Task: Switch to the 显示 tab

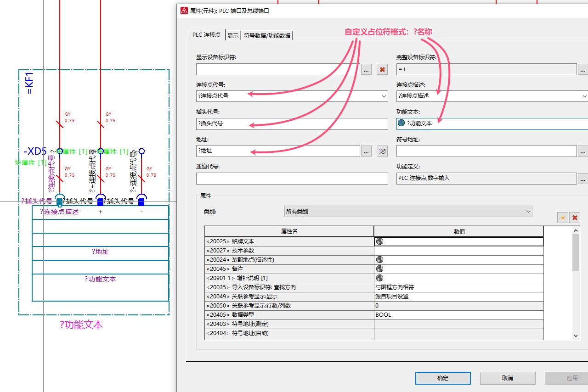Action: (x=233, y=35)
